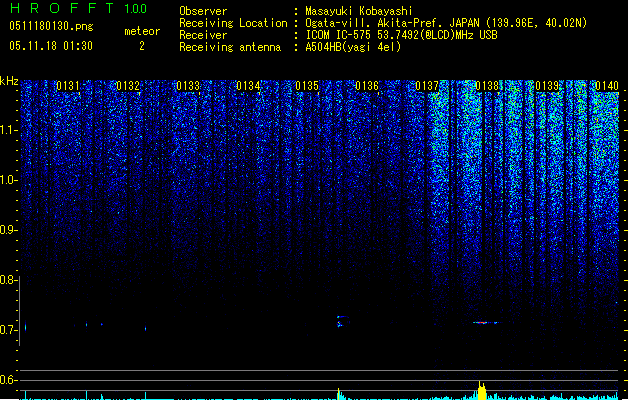Click the Receiver label

(203, 35)
